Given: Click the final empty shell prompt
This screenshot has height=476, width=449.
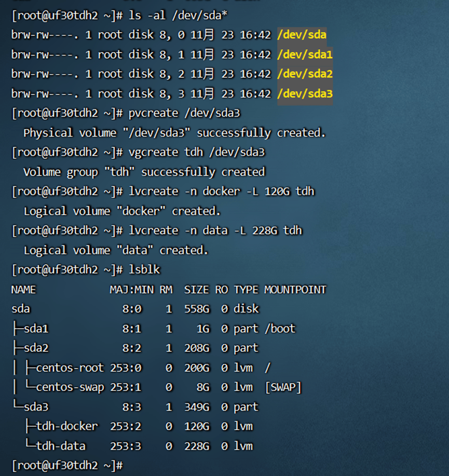Looking at the screenshot, I should click(x=67, y=466).
